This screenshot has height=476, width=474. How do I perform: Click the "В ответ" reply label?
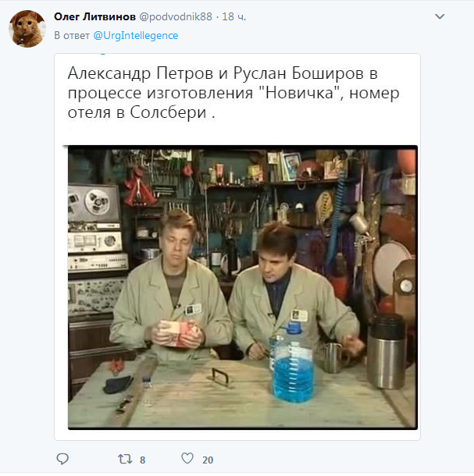pyautogui.click(x=72, y=36)
